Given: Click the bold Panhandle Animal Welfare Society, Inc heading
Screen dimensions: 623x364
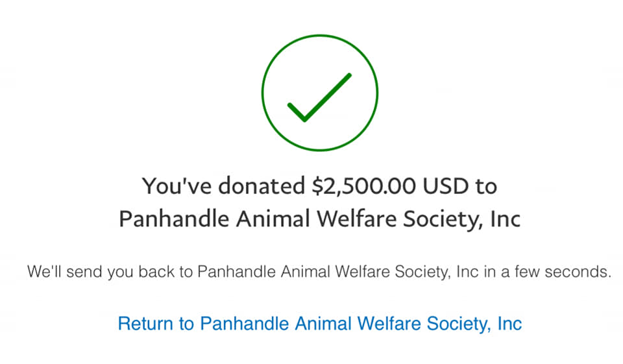Looking at the screenshot, I should point(319,219).
